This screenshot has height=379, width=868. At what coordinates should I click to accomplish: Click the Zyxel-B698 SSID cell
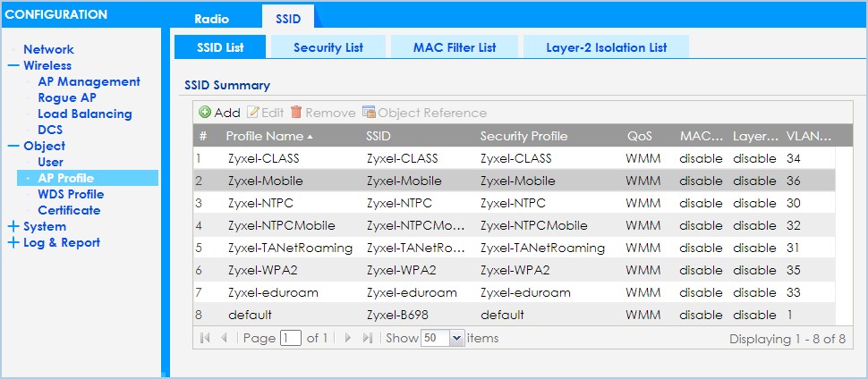397,316
